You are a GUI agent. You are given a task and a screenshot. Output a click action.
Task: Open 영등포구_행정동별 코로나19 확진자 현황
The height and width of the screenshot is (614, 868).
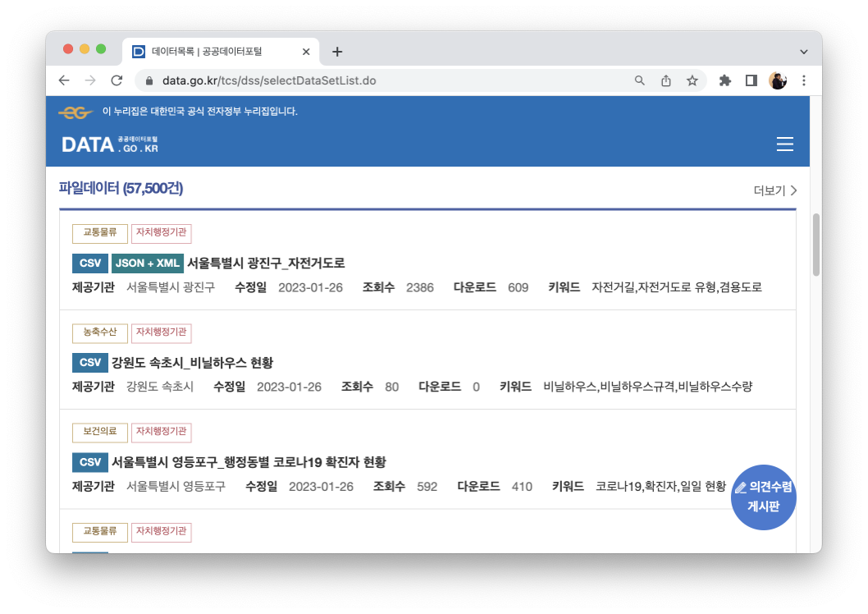pos(249,462)
